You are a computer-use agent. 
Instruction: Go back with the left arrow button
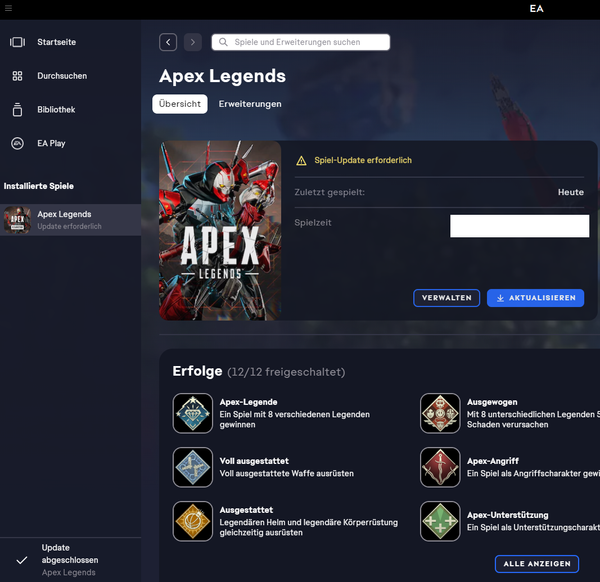(168, 42)
